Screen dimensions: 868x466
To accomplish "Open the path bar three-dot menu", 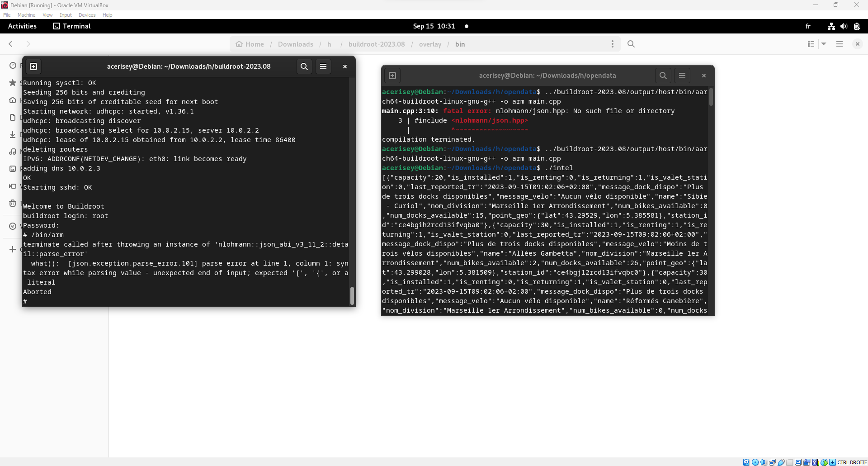I will pyautogui.click(x=613, y=44).
